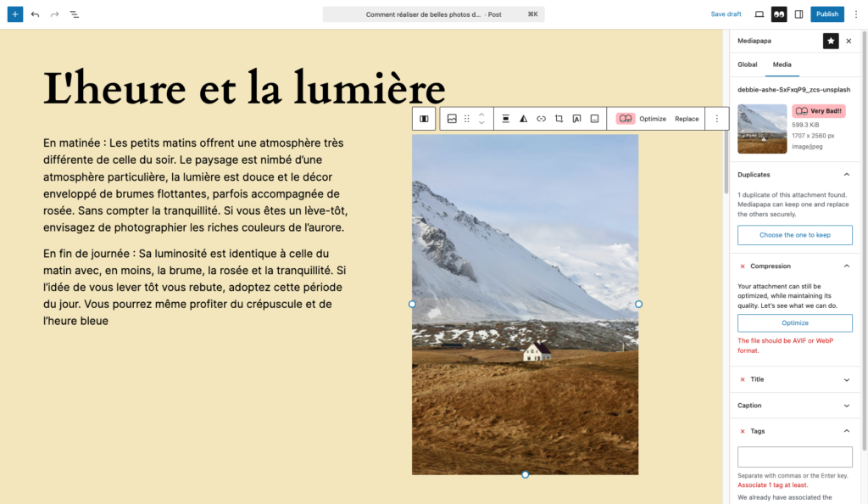
Task: Apply duotone filter icon
Action: [523, 119]
